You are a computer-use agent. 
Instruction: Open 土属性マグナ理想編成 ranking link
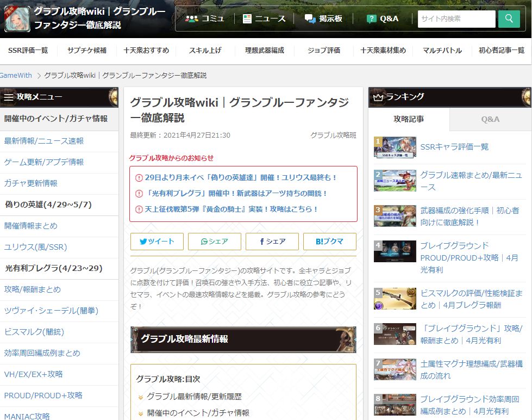[x=471, y=370]
